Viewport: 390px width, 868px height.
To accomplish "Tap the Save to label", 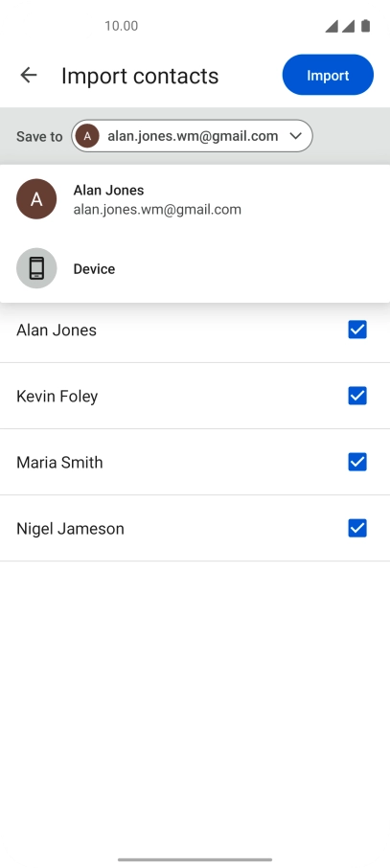I will (39, 136).
